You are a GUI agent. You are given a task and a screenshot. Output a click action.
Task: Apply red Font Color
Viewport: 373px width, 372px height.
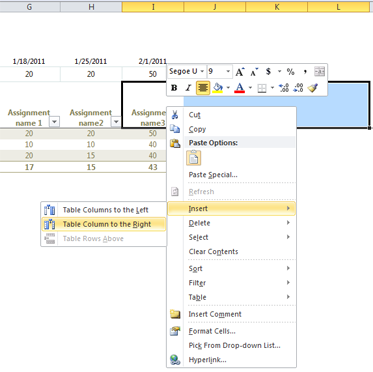pos(240,88)
